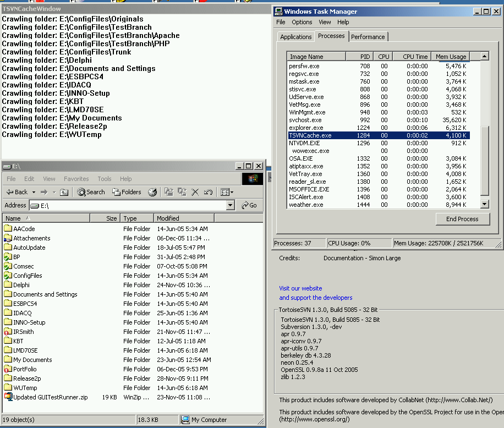Select svchost.exe process row

pyautogui.click(x=379, y=120)
